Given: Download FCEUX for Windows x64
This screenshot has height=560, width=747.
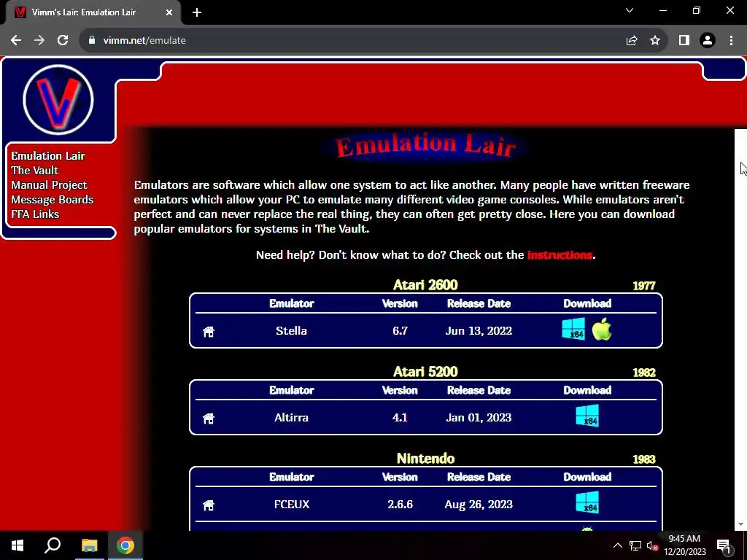Looking at the screenshot, I should click(x=587, y=502).
